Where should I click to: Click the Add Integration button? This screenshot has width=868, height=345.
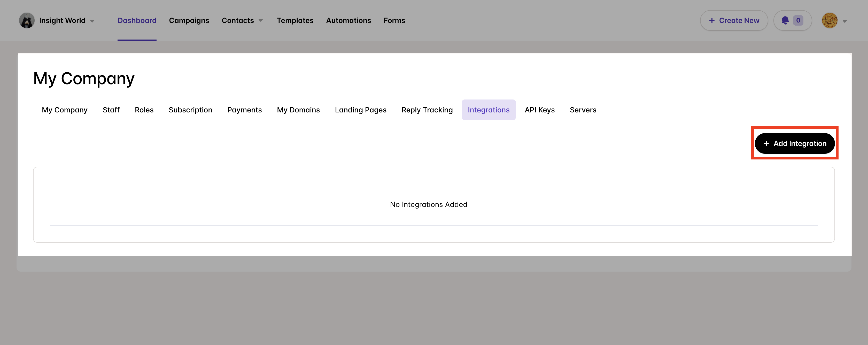coord(795,143)
